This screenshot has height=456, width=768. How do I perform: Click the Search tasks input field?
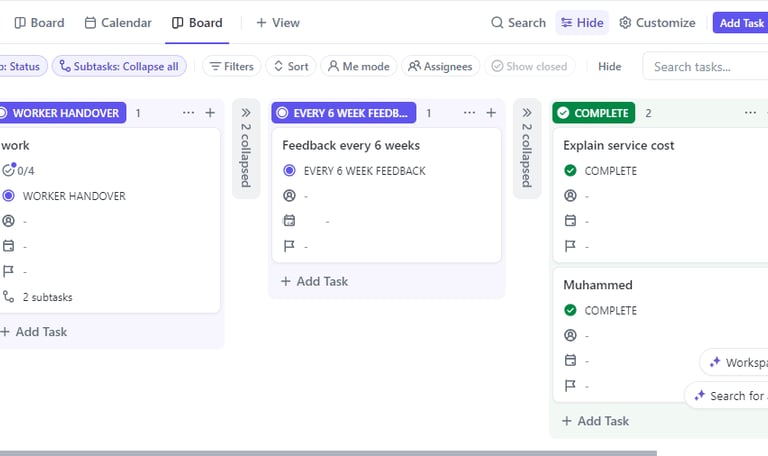pyautogui.click(x=700, y=67)
